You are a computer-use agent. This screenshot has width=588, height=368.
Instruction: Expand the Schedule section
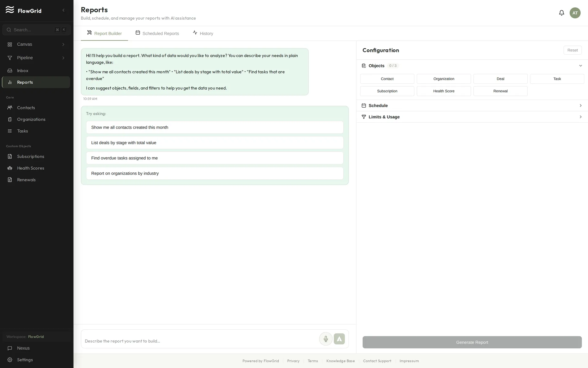(472, 105)
